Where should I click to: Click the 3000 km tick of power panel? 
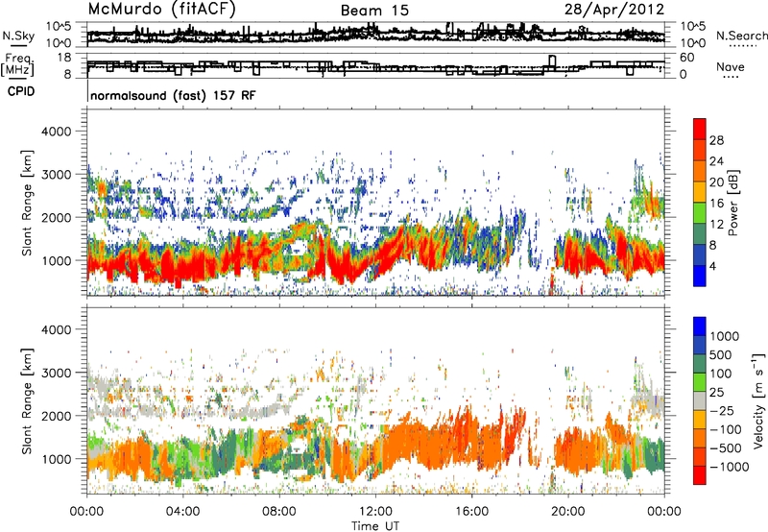(56, 175)
